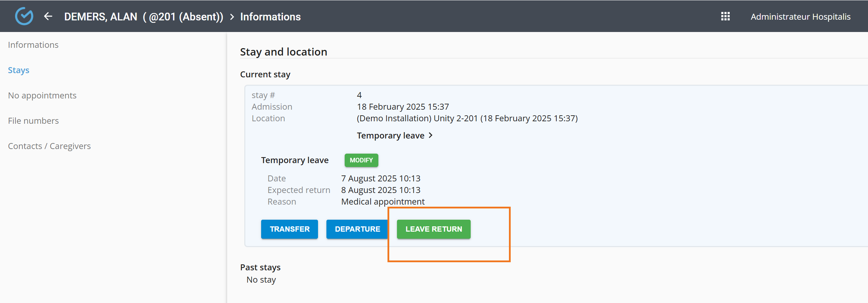Open the apps grid menu icon
Viewport: 868px width, 303px height.
tap(725, 17)
